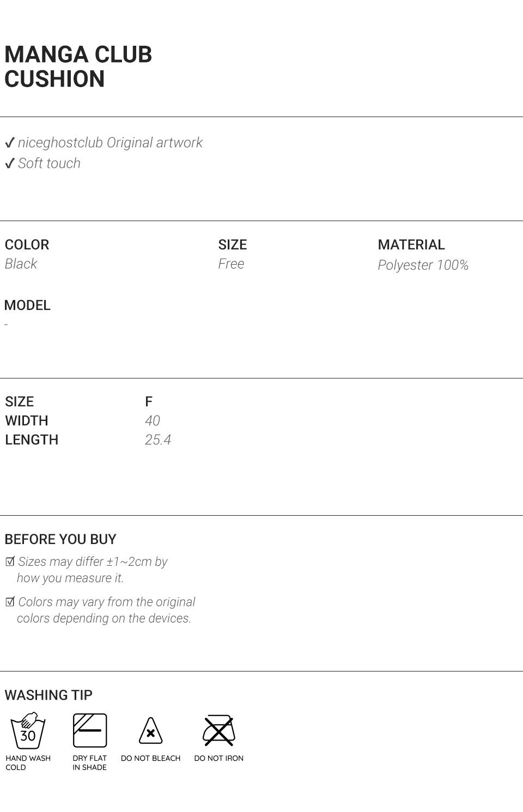This screenshot has width=523, height=812.
Task: Click checkmark beside niceghostclub Original artwork
Action: (x=9, y=143)
